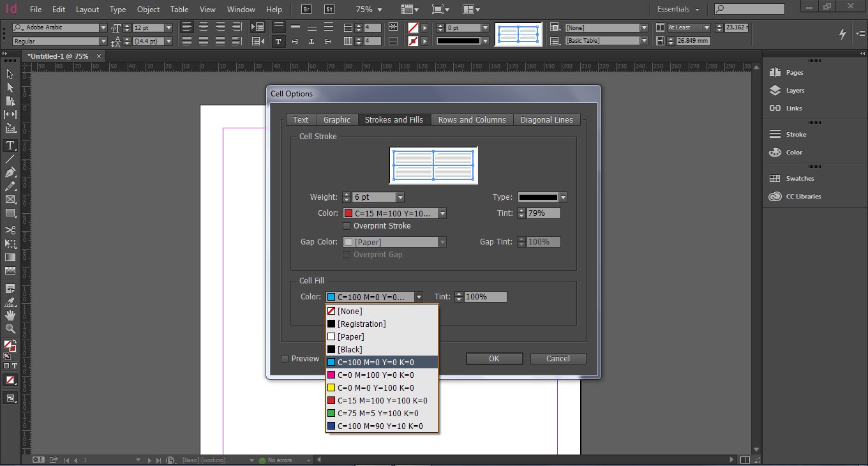The width and height of the screenshot is (868, 466).
Task: Click the OK button
Action: 494,359
